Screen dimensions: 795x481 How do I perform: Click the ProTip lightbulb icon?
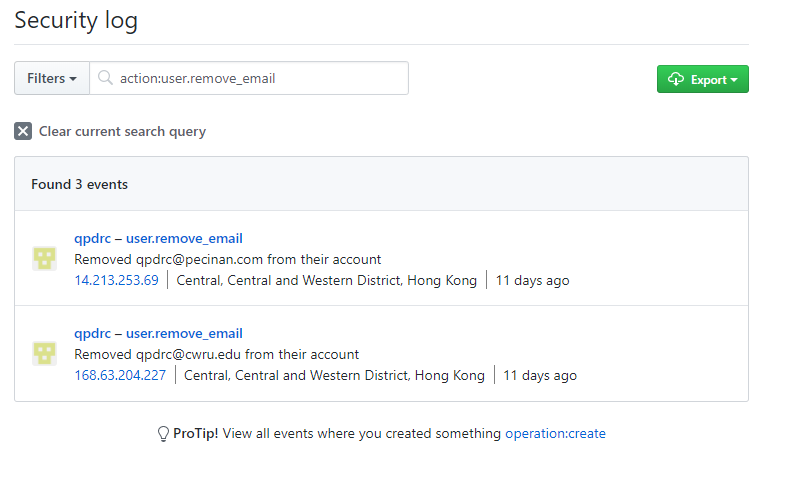click(164, 434)
